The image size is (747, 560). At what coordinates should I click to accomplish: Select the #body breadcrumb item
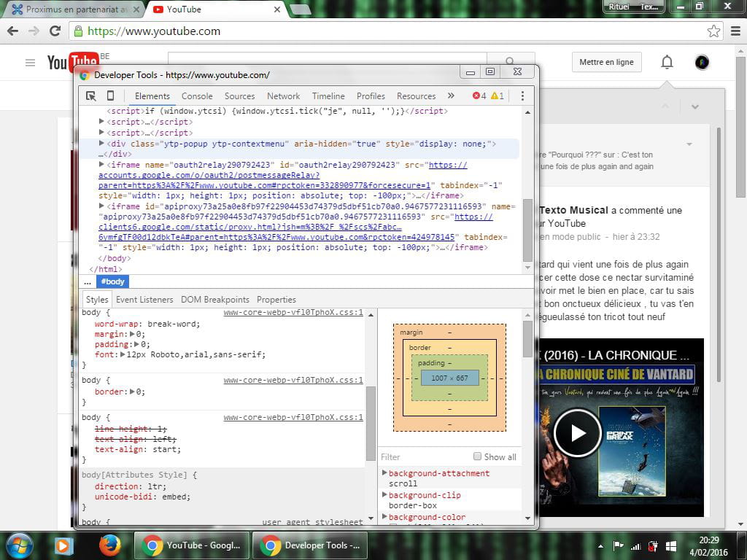[112, 282]
